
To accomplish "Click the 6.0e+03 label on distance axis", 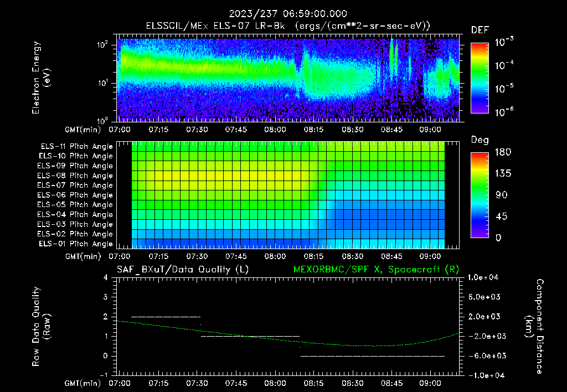I will tap(484, 297).
